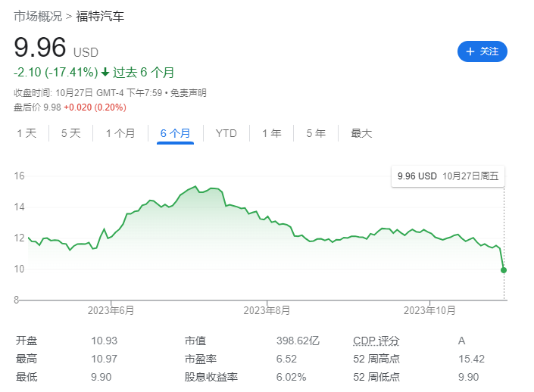Viewport: 534px width, 392px height.
Task: Select the 盘后价 9.98 after-hours text
Action: point(37,107)
